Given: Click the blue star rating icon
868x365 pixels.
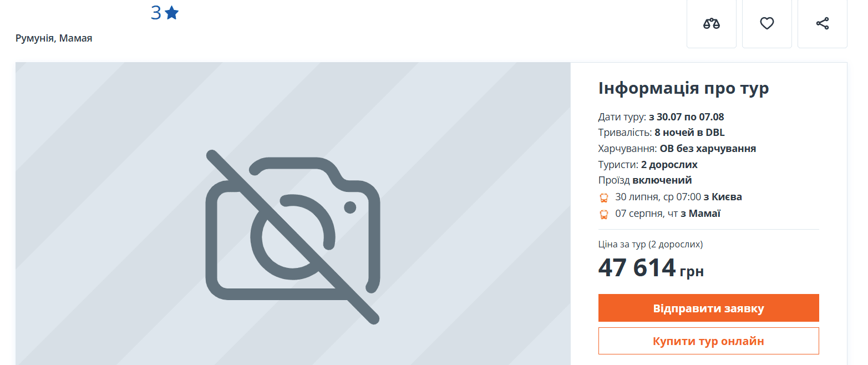Looking at the screenshot, I should coord(172,13).
